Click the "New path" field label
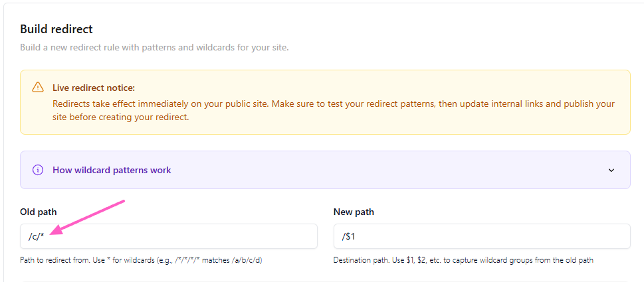Image resolution: width=644 pixels, height=282 pixels. pos(354,212)
